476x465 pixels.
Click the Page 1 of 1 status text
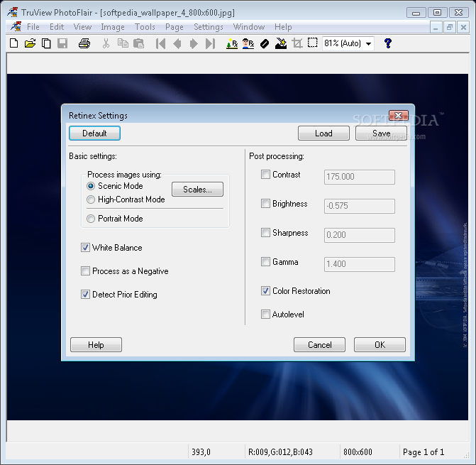[x=424, y=452]
